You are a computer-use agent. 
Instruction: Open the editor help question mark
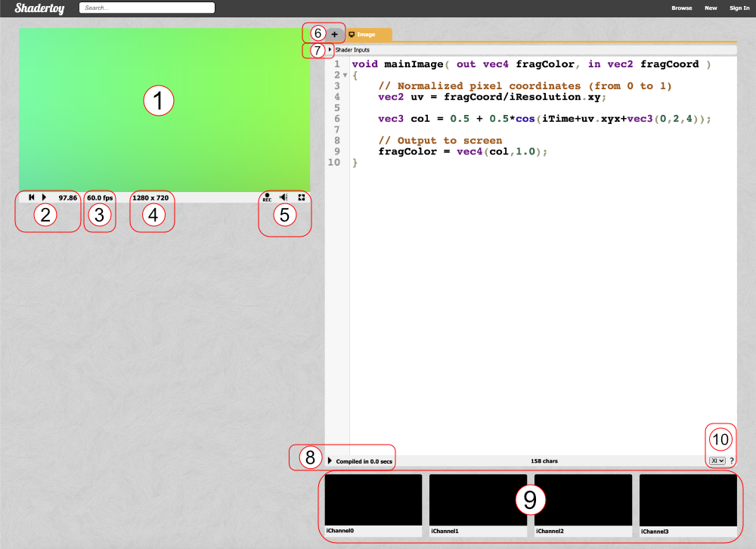click(x=731, y=461)
